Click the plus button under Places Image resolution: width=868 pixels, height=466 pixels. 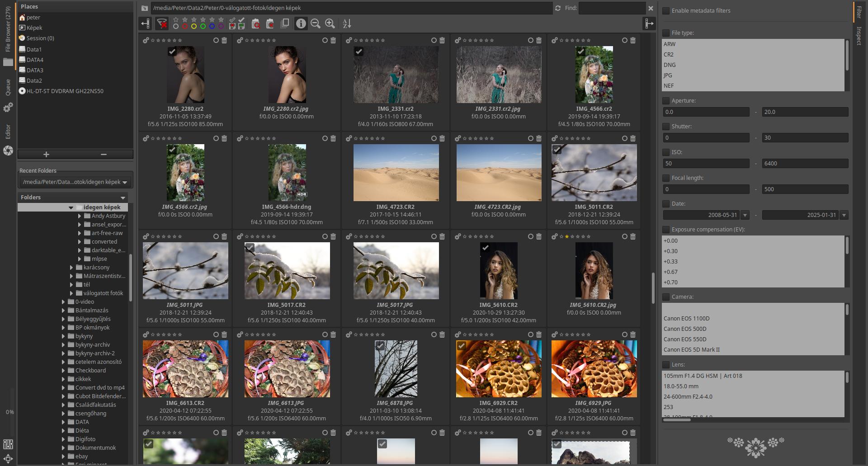coord(46,155)
